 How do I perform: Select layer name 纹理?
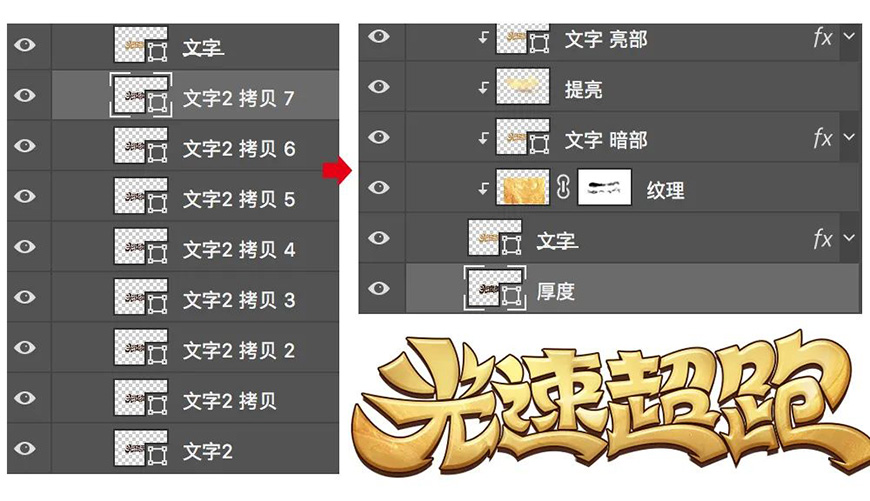[x=665, y=190]
